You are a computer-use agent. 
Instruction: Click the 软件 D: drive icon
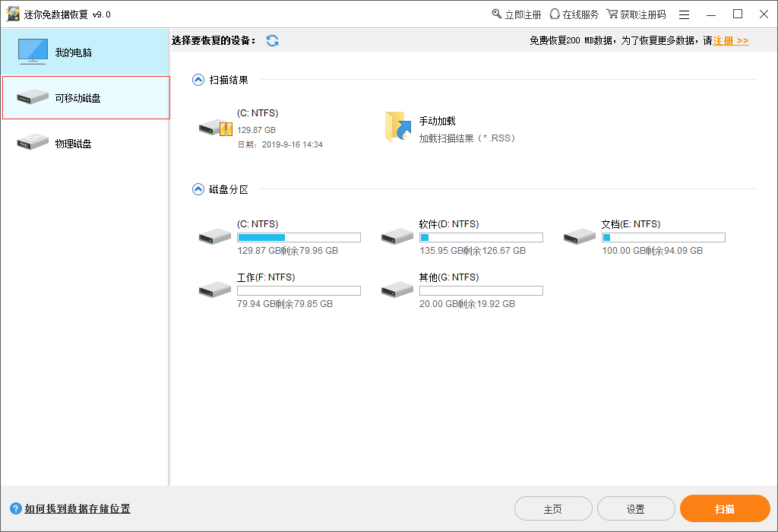[397, 236]
